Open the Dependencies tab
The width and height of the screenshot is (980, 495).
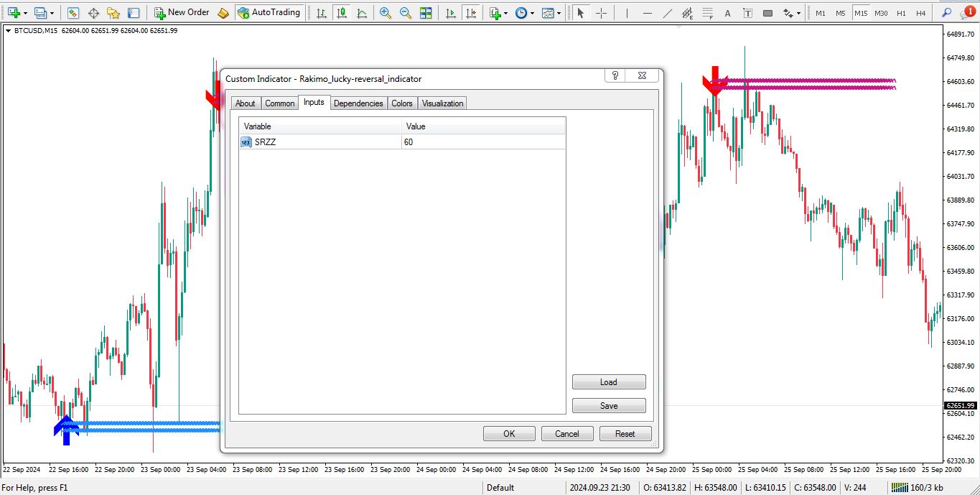(358, 103)
